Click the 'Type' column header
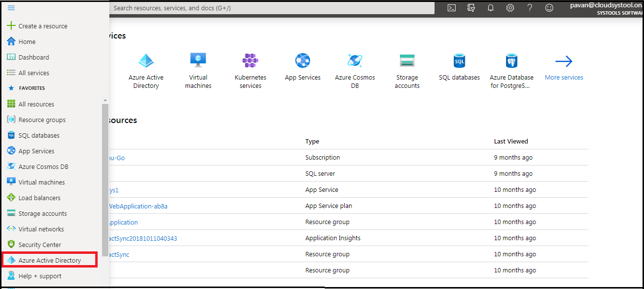This screenshot has width=644, height=289. 312,142
